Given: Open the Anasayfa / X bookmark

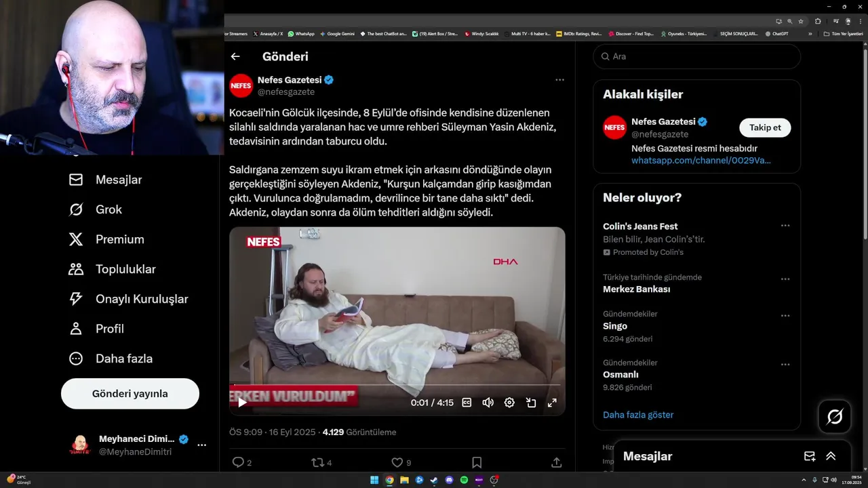Looking at the screenshot, I should pos(268,33).
